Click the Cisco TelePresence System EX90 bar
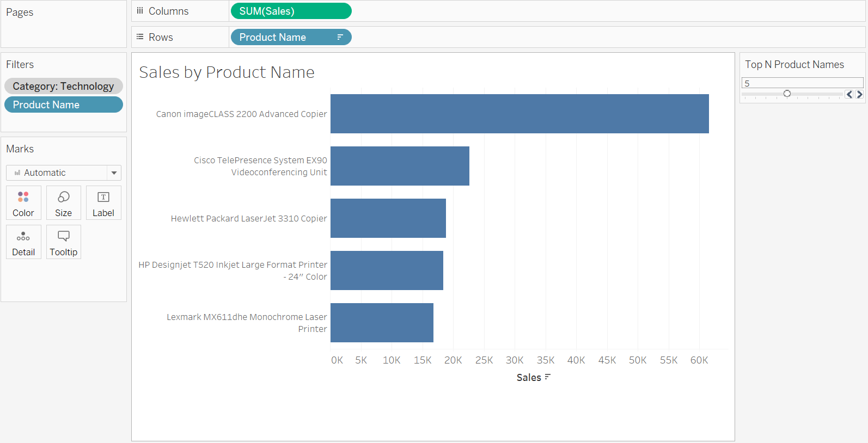The image size is (868, 443). [400, 166]
